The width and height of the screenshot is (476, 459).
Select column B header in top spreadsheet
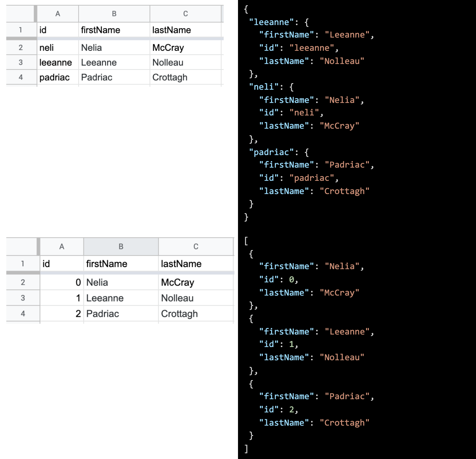[x=114, y=14]
